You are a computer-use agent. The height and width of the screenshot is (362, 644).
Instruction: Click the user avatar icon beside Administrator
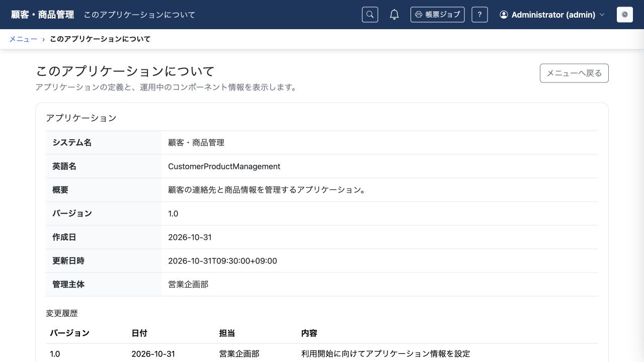504,15
